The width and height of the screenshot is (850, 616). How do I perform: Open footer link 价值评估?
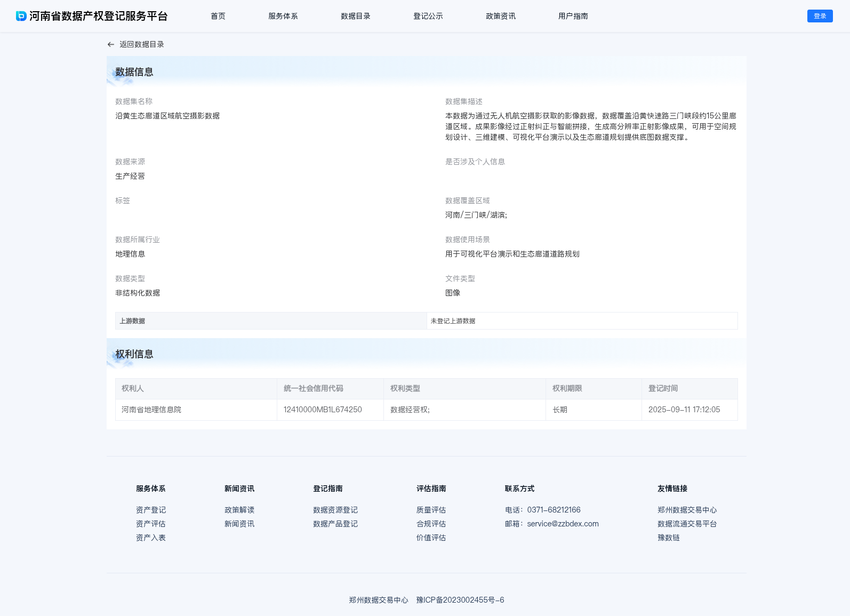pyautogui.click(x=431, y=538)
